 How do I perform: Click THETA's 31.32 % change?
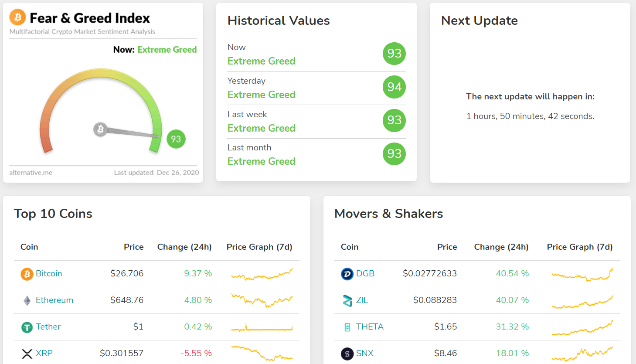(512, 327)
